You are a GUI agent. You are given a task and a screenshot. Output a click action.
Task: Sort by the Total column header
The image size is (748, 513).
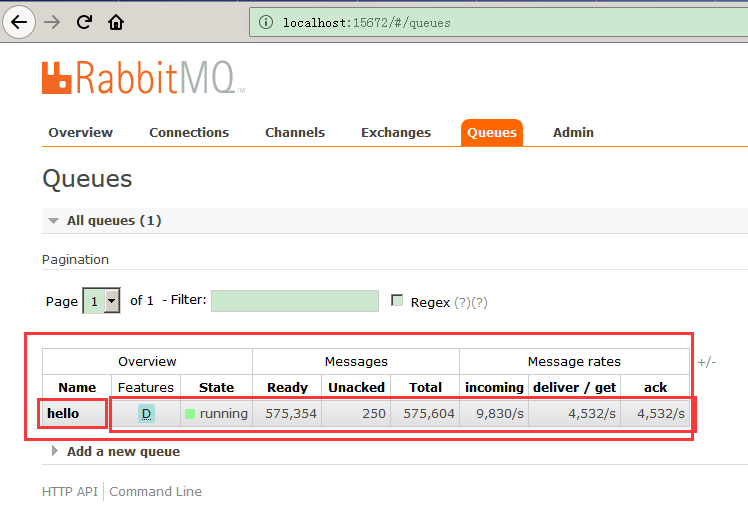(x=426, y=387)
